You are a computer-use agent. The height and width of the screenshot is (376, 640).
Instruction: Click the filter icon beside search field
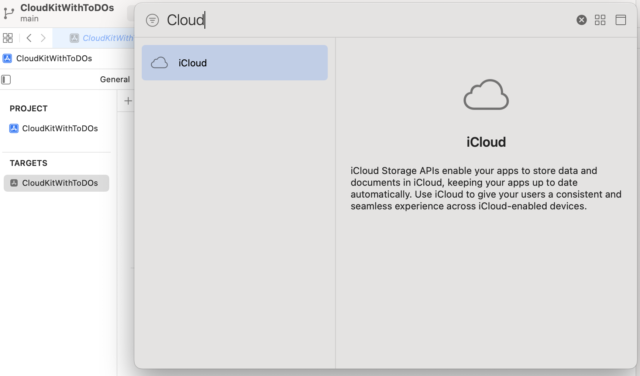tap(152, 20)
